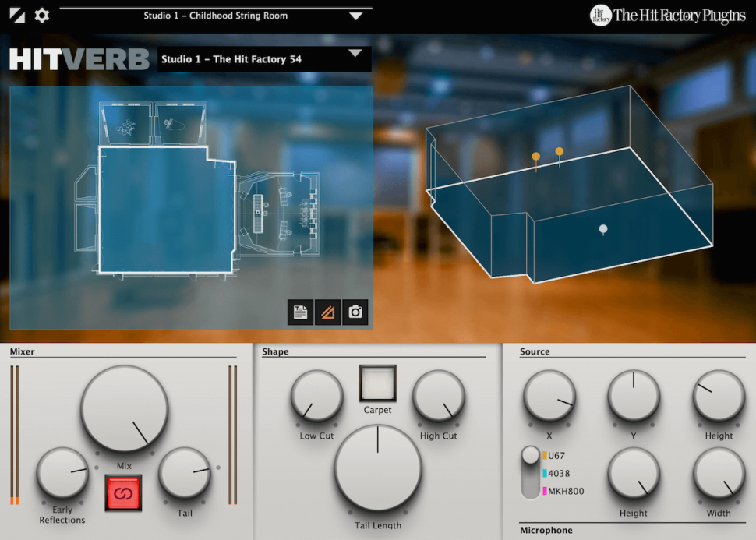Expand the preset dropdown arrow at top
756x540 pixels.
pos(356,16)
